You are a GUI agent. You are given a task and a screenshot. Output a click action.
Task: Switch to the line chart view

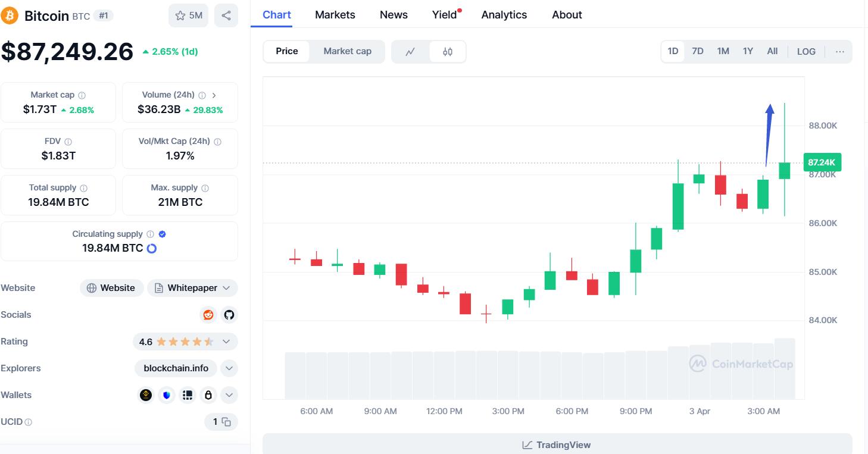(410, 52)
